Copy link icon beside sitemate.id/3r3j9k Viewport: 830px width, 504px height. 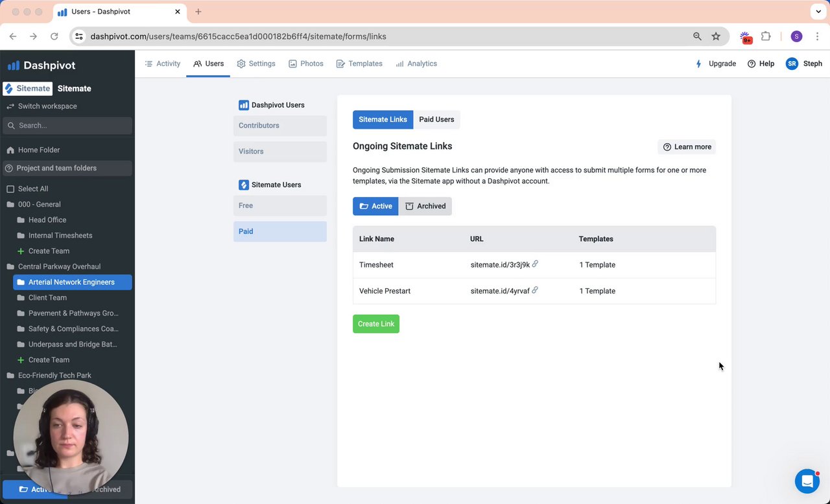[x=535, y=264]
